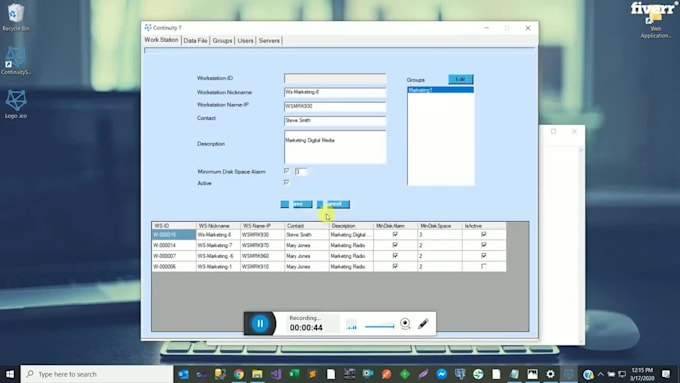Viewport: 680px width, 383px height.
Task: Click the Contact input field
Action: [x=335, y=121]
